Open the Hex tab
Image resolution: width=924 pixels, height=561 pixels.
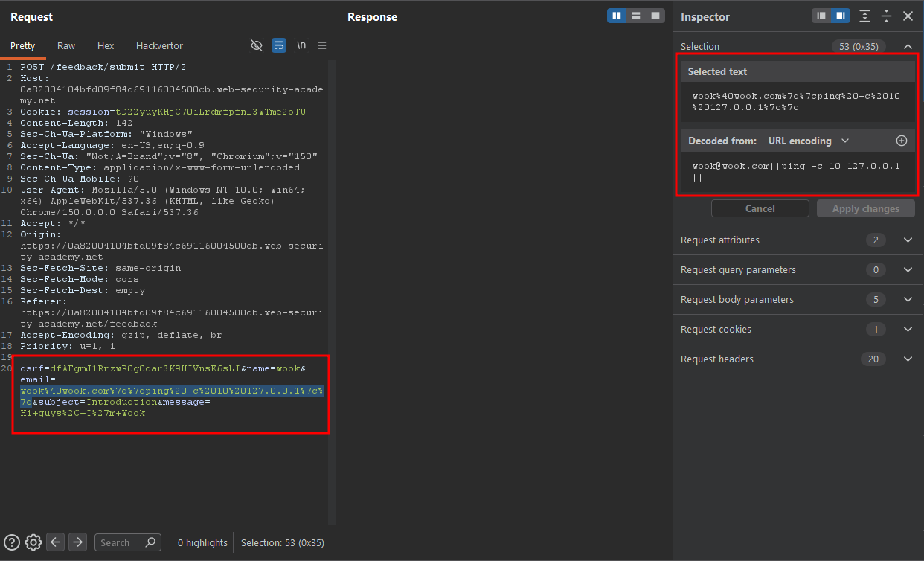(106, 45)
